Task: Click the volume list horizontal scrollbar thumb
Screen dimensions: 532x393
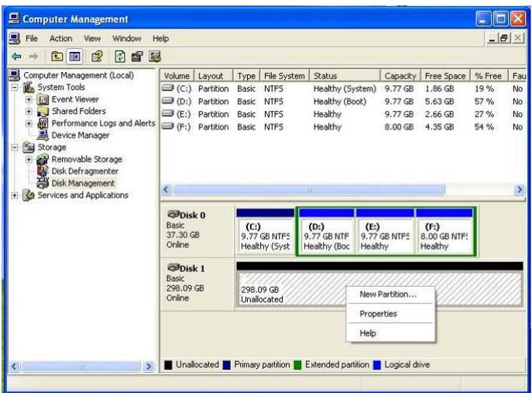Action: coord(309,190)
